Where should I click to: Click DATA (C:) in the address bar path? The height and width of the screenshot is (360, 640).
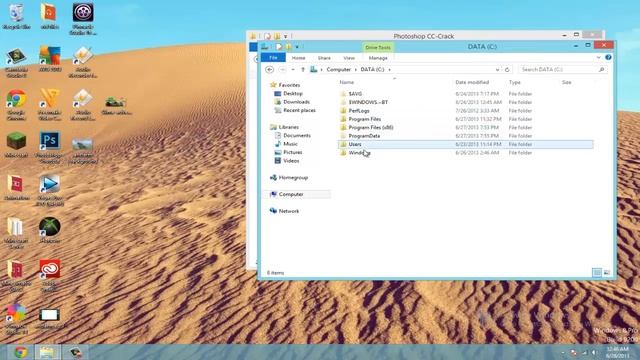372,69
